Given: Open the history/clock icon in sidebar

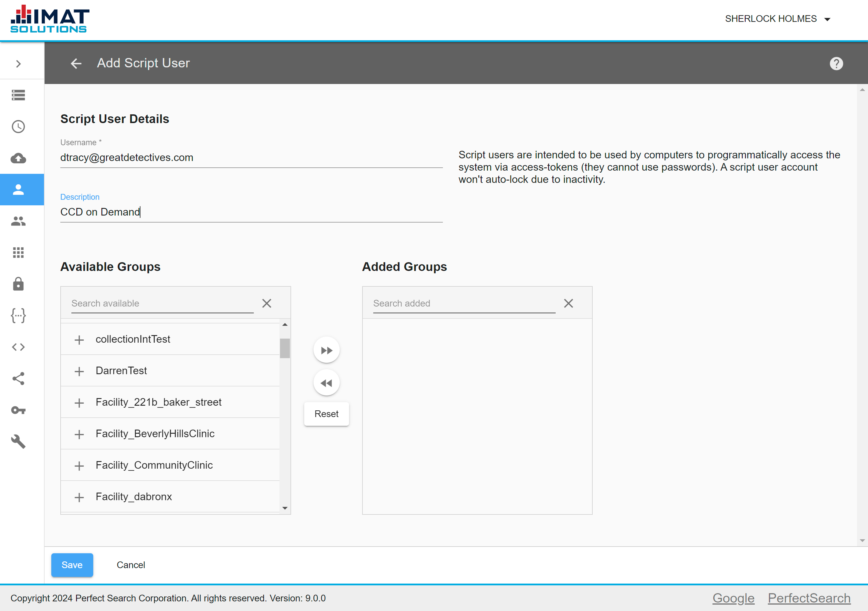Looking at the screenshot, I should (x=18, y=126).
